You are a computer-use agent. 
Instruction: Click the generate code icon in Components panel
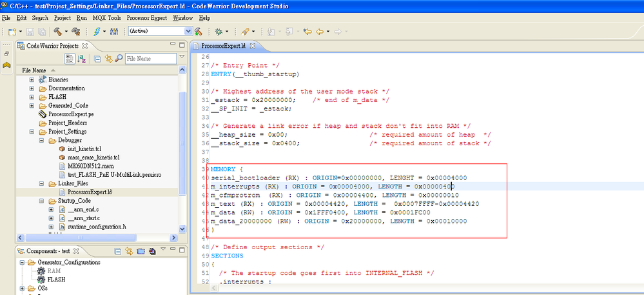pos(153,251)
